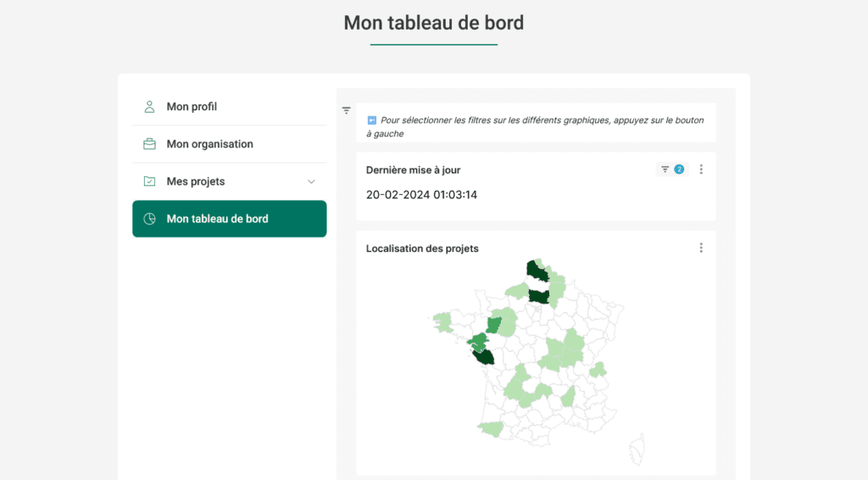Go to Mon profil in the sidebar
Image resolution: width=868 pixels, height=480 pixels.
pos(192,107)
